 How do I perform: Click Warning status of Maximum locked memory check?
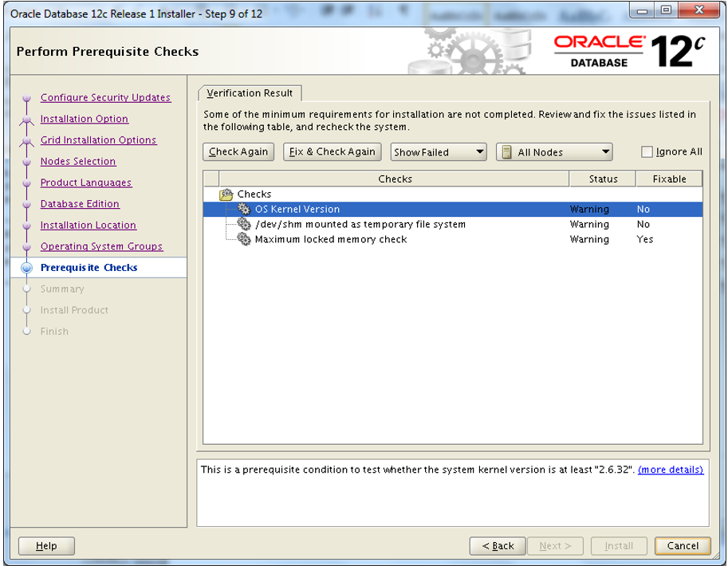(x=589, y=239)
